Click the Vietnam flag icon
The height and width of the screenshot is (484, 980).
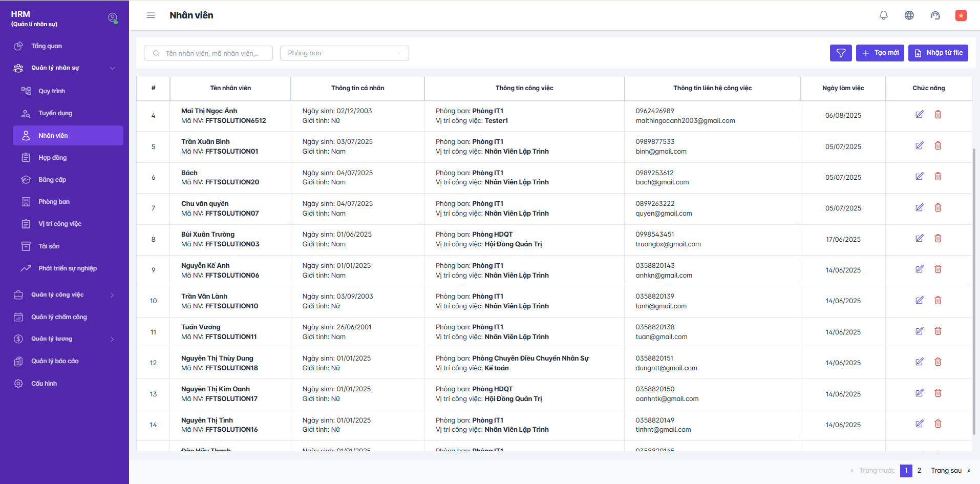pos(961,15)
